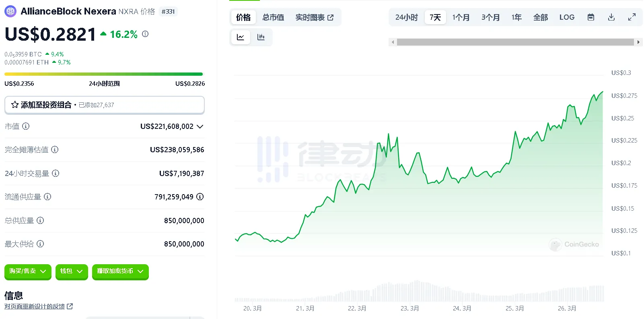This screenshot has width=644, height=319.
Task: Switch to candlestick chart view
Action: pyautogui.click(x=261, y=37)
